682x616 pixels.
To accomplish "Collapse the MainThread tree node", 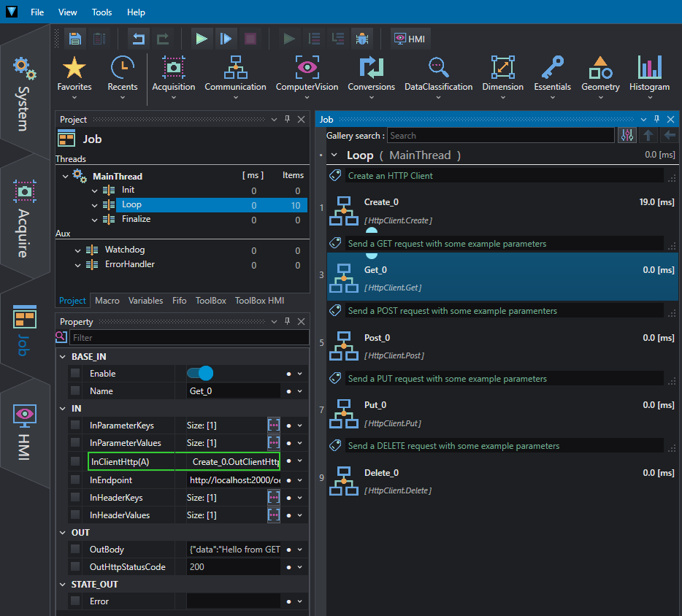I will [65, 176].
